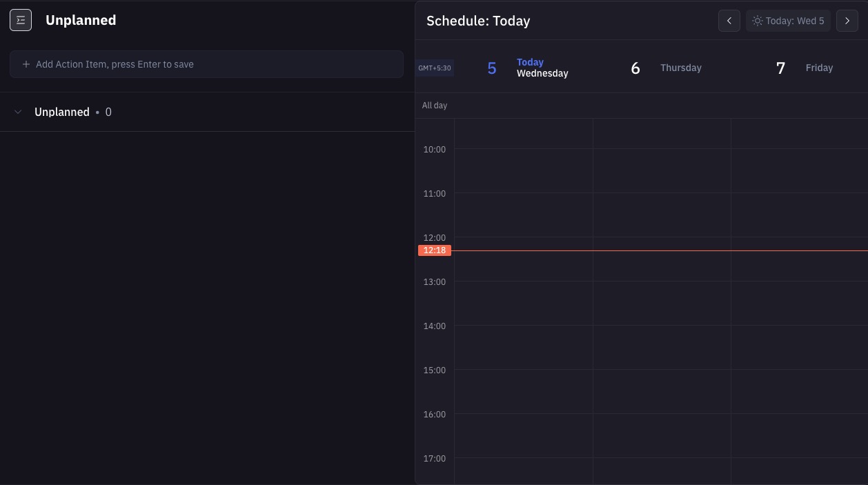Click the Schedule: Today heading
The width and height of the screenshot is (868, 485).
pyautogui.click(x=478, y=21)
